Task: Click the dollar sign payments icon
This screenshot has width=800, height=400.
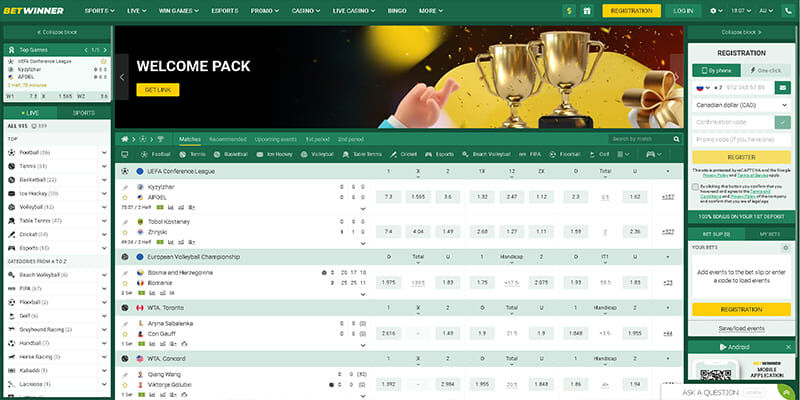Action: 569,10
